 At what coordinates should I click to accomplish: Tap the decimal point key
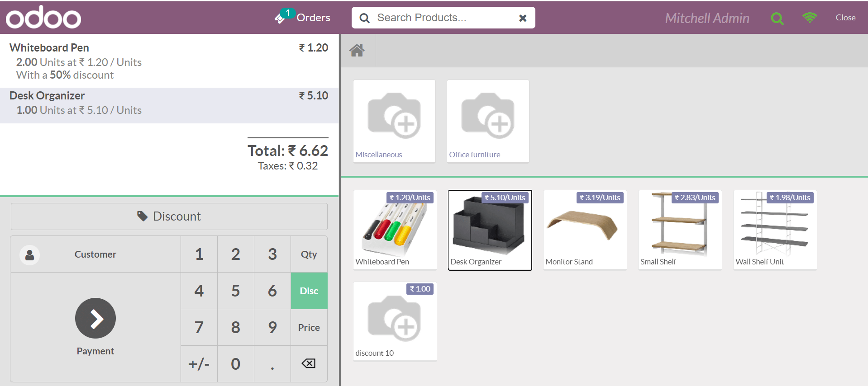[272, 364]
